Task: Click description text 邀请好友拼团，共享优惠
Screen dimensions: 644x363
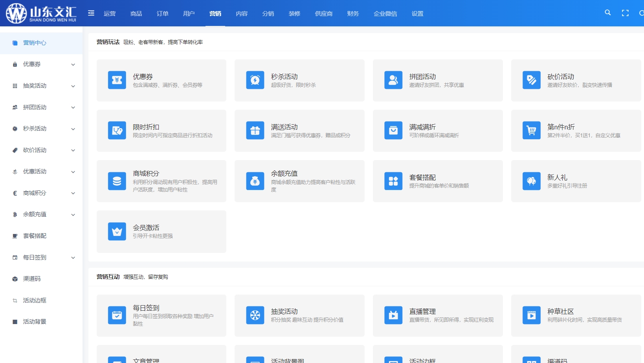Action: [x=437, y=85]
